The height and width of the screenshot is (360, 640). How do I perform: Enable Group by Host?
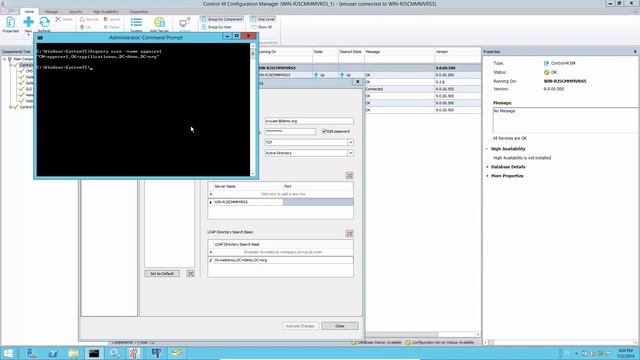click(217, 27)
